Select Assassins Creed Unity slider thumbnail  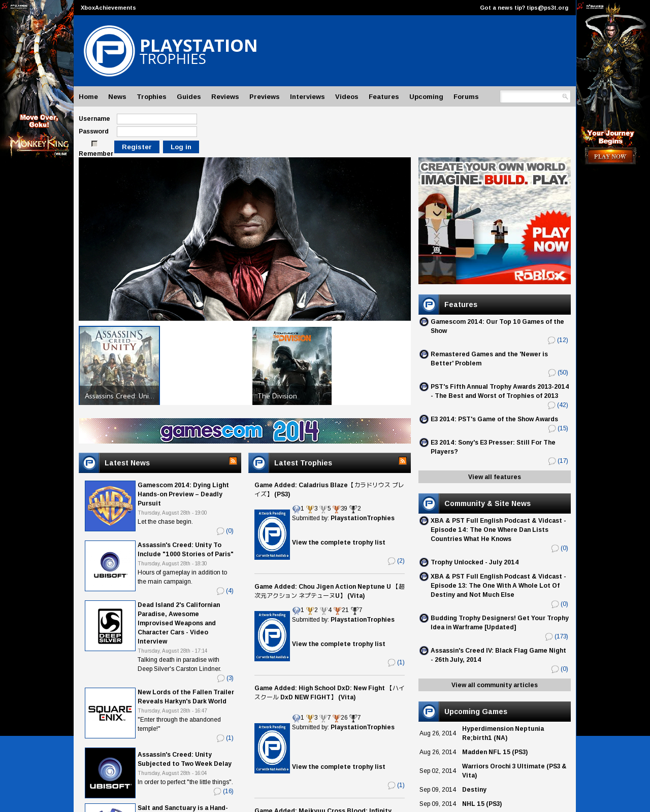click(119, 365)
